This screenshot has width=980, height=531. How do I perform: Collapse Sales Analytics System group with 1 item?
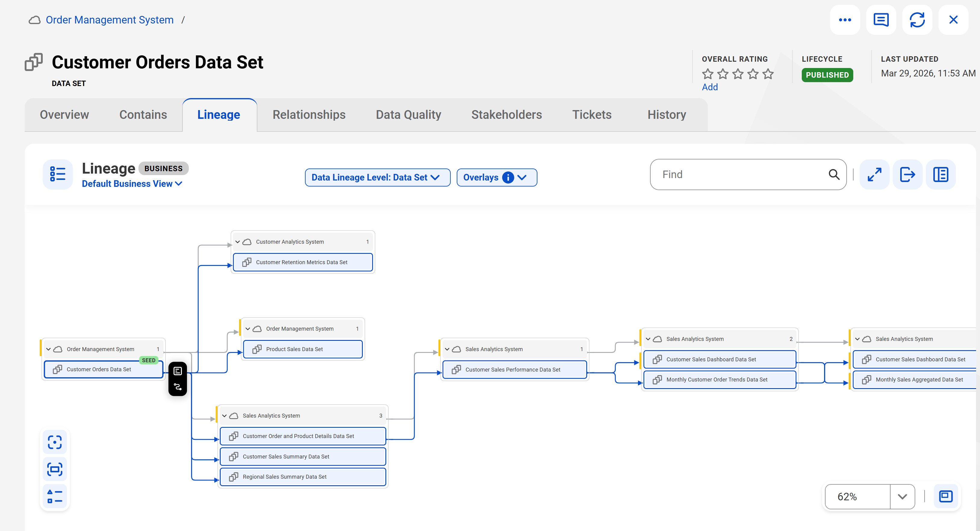[x=447, y=349]
